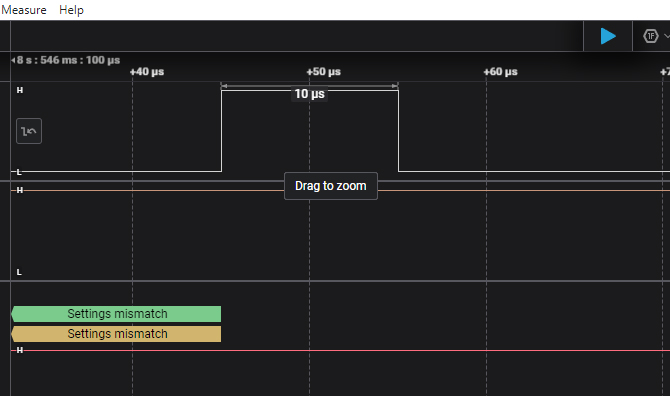Click the hexagon 1F device icon
The width and height of the screenshot is (670, 396).
click(x=650, y=36)
